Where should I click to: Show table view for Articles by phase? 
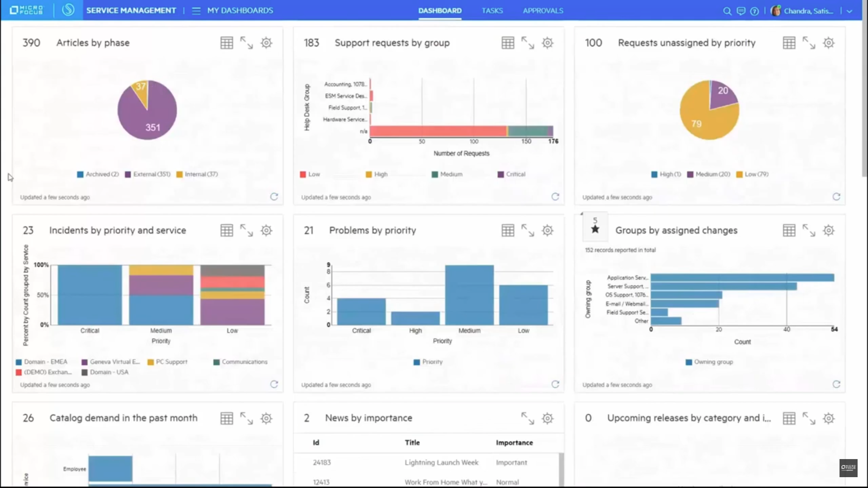click(x=226, y=43)
